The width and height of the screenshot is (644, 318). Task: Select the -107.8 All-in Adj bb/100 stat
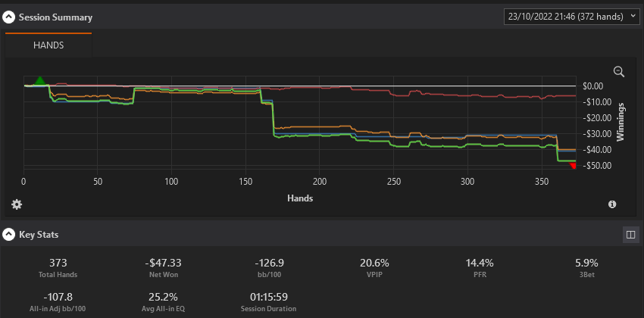pyautogui.click(x=58, y=302)
